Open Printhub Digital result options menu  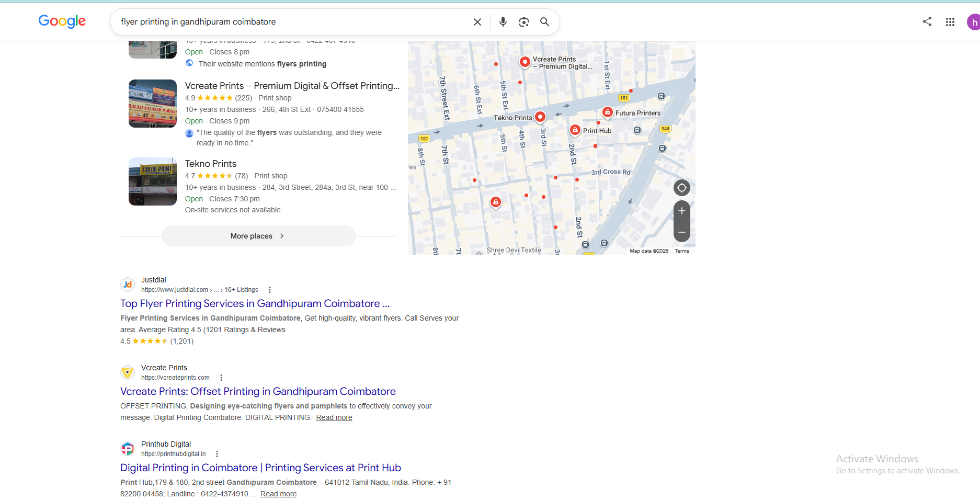click(217, 454)
